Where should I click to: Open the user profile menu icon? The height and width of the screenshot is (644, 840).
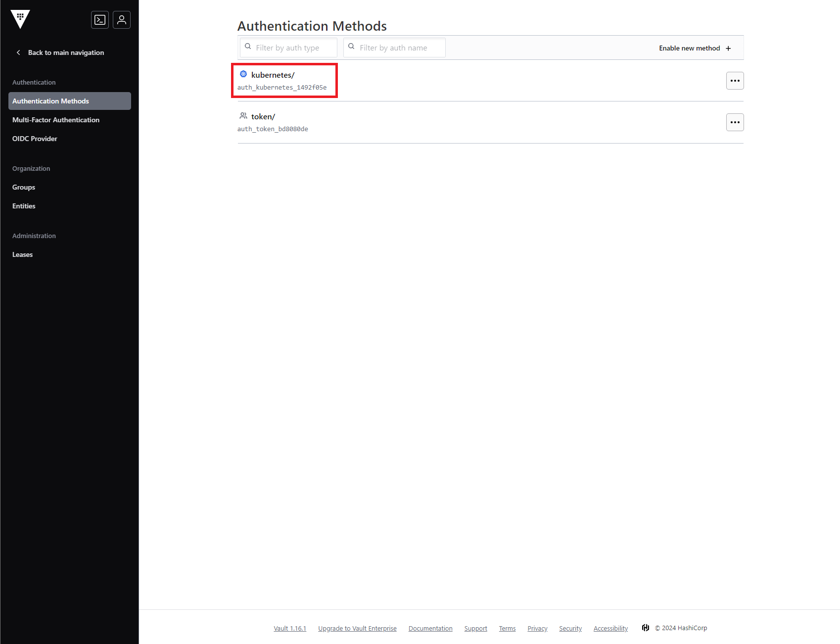[122, 20]
